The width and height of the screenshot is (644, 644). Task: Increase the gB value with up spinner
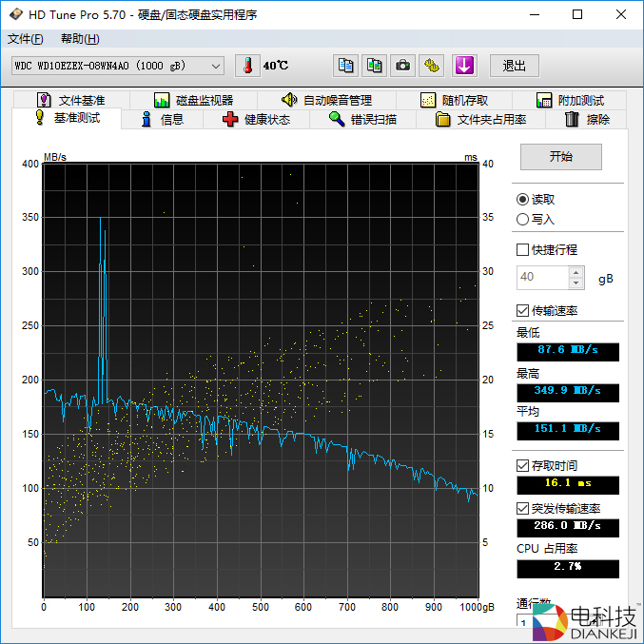point(576,272)
